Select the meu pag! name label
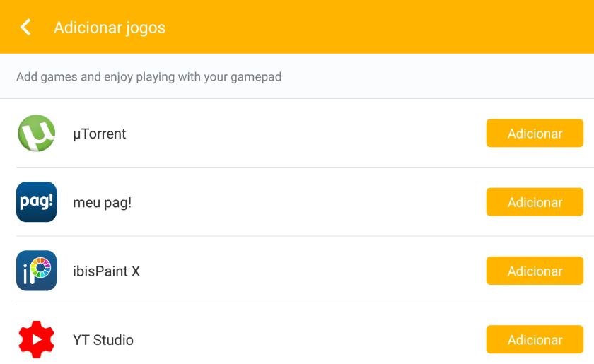 coord(103,202)
